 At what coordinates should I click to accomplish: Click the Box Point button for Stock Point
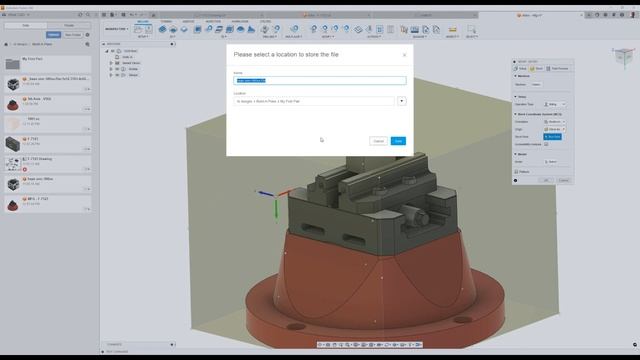552,137
